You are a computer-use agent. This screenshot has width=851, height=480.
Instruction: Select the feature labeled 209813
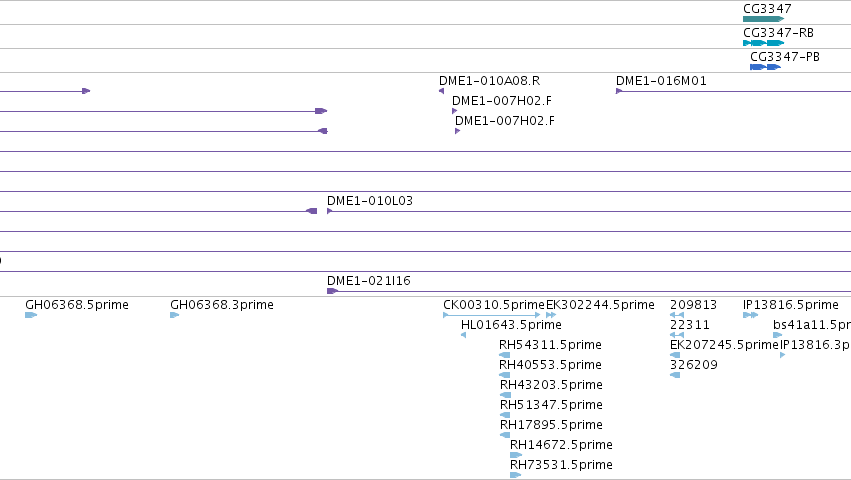694,305
